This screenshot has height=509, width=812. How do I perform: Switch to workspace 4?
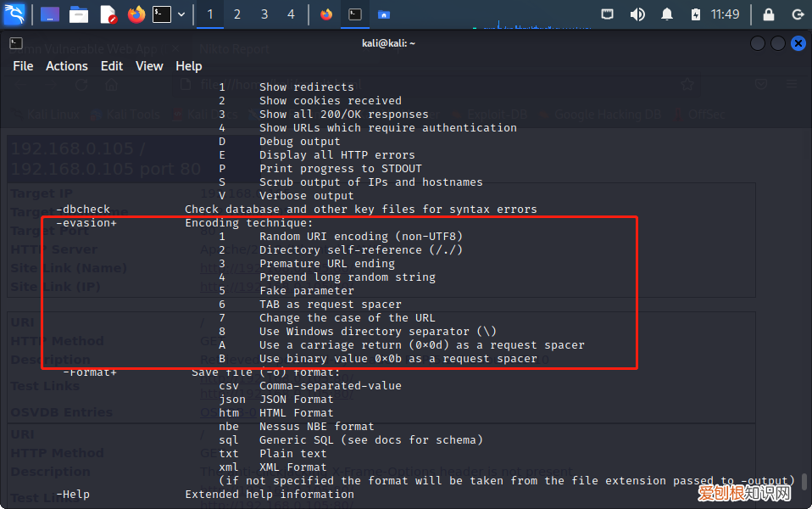tap(291, 14)
